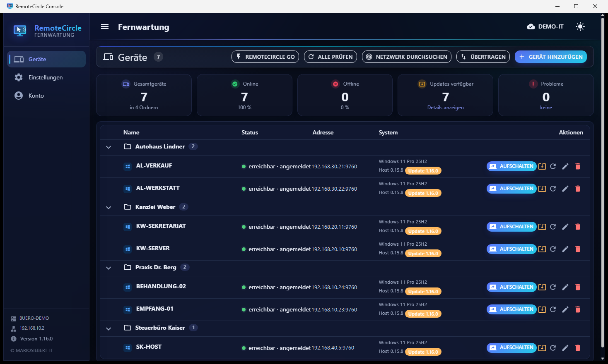Screen dimensions: 608x364
Task: Connect via AUFSCHALTEN to SK-HOST
Action: [511, 348]
